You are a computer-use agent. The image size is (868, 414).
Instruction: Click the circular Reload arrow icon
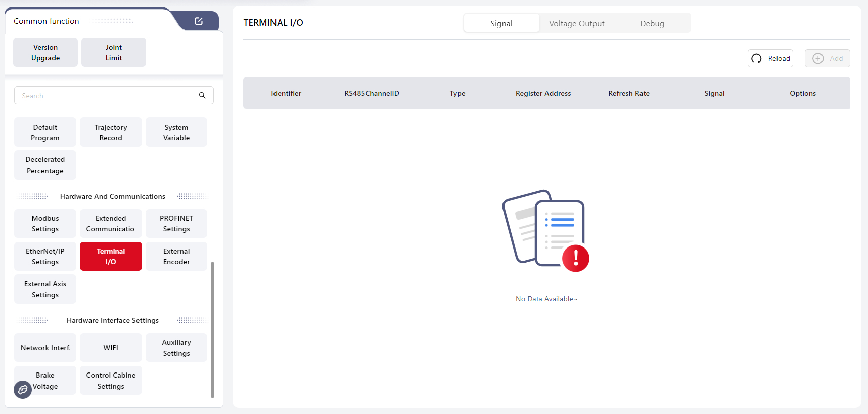756,58
